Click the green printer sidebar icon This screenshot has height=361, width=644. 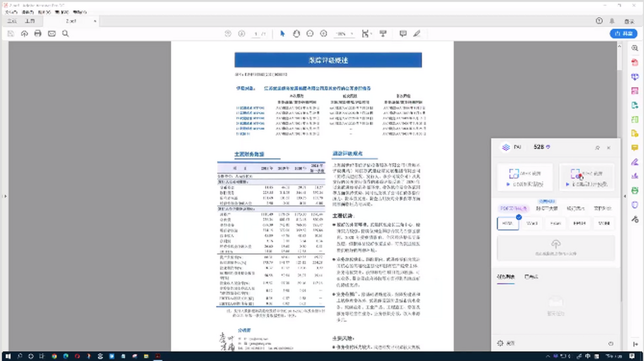(635, 190)
